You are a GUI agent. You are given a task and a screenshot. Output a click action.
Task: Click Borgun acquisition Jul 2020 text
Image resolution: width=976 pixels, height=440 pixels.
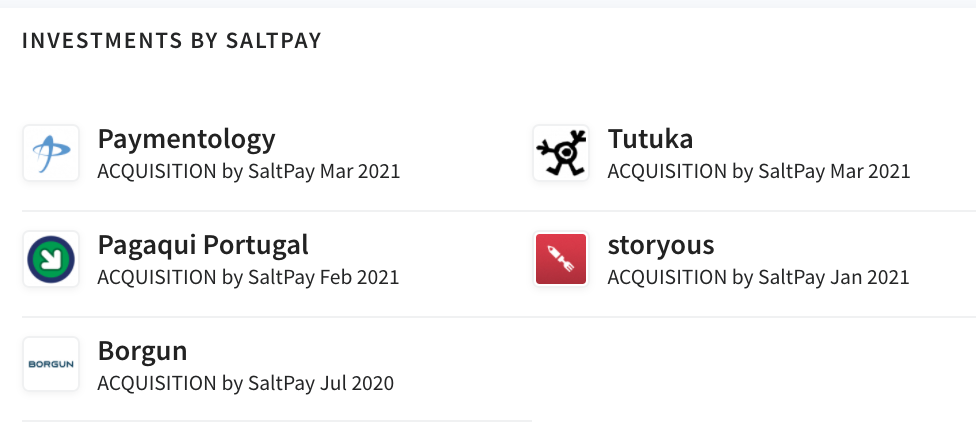(245, 383)
